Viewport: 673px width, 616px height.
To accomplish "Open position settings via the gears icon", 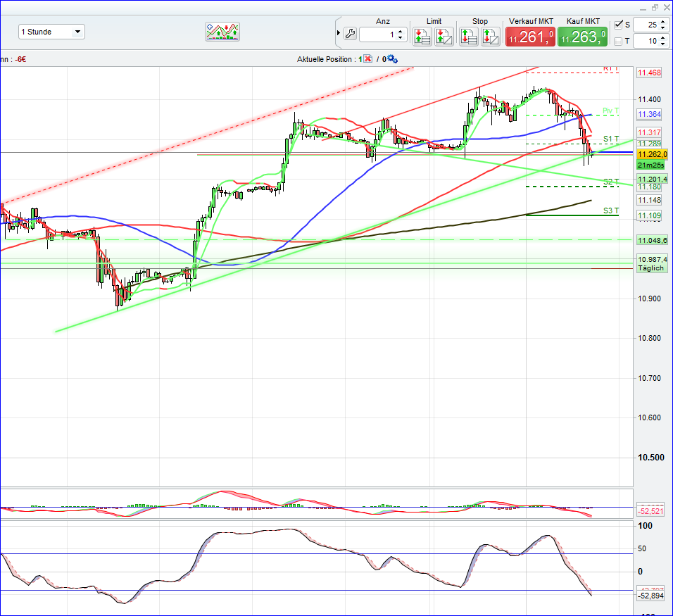I will [x=392, y=59].
